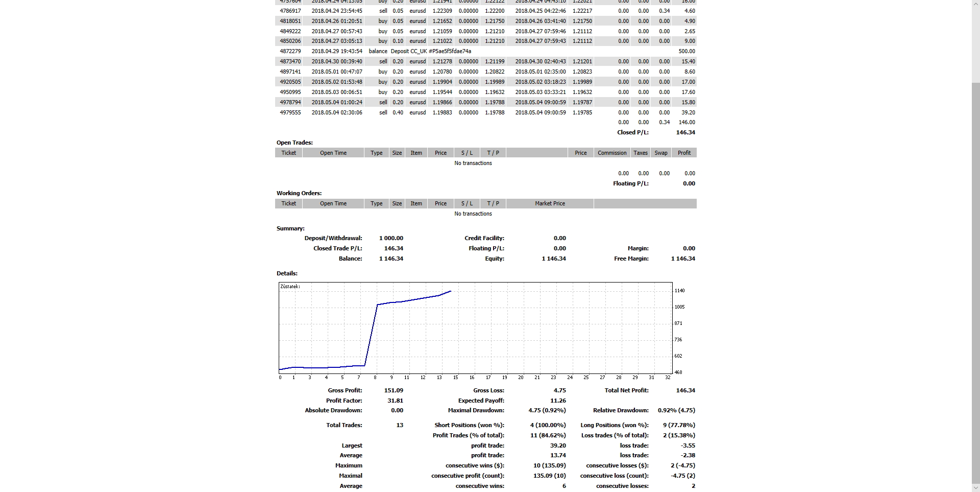Click the Expected Payoff value 11.26

coord(558,401)
